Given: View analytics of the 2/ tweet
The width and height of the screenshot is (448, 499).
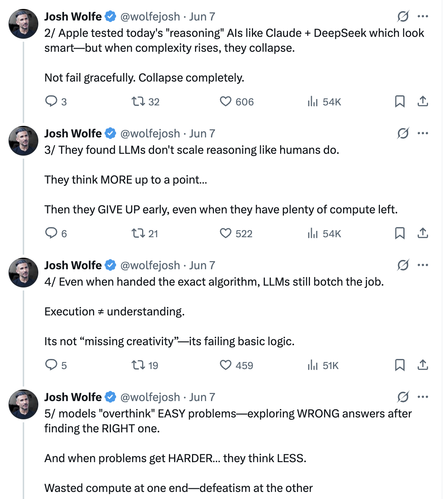Looking at the screenshot, I should [x=313, y=101].
